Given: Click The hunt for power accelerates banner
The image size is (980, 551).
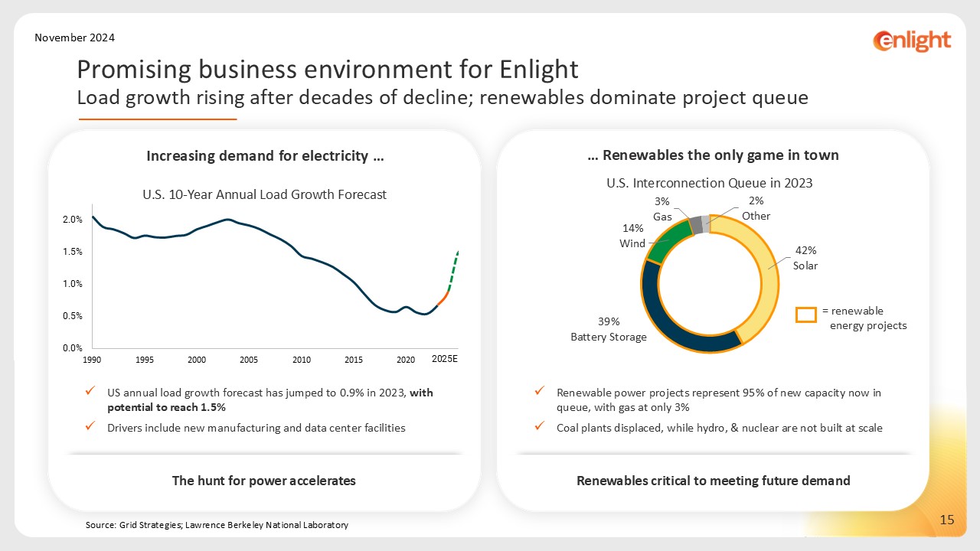Looking at the screenshot, I should (x=264, y=481).
